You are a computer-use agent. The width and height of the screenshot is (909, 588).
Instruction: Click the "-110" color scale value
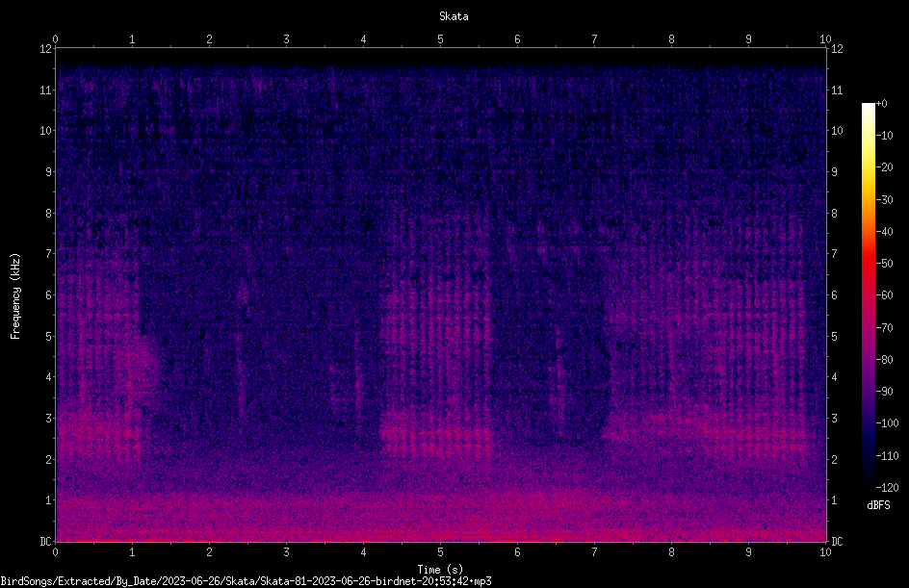tap(888, 456)
